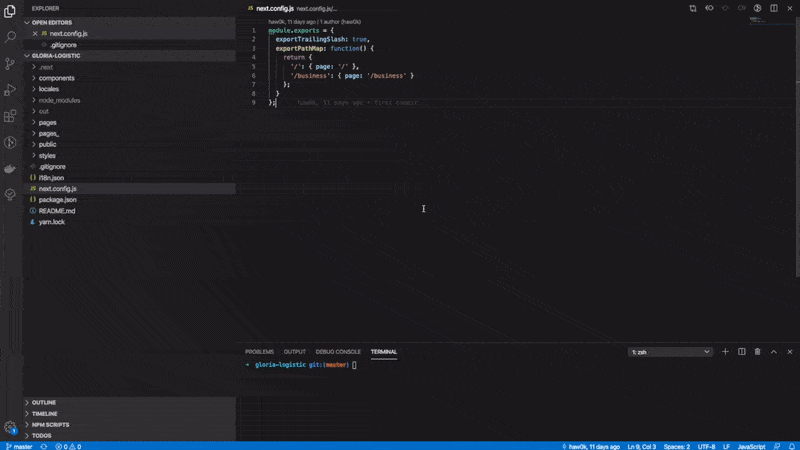Switch to the PROBLEMS panel tab
Viewport: 800px width, 450px height.
259,352
